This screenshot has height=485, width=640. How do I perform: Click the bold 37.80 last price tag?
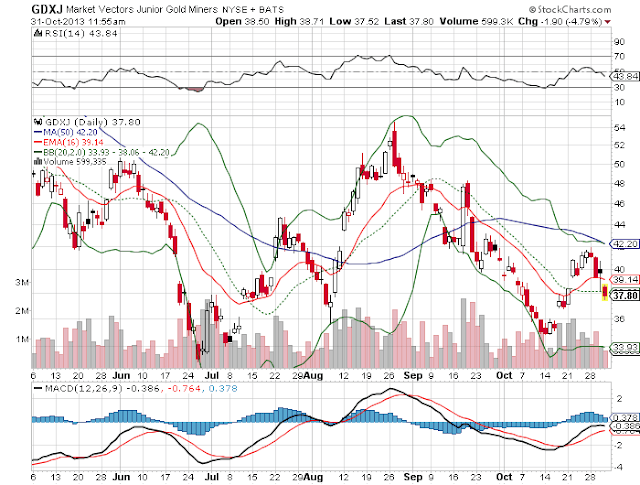tap(624, 295)
